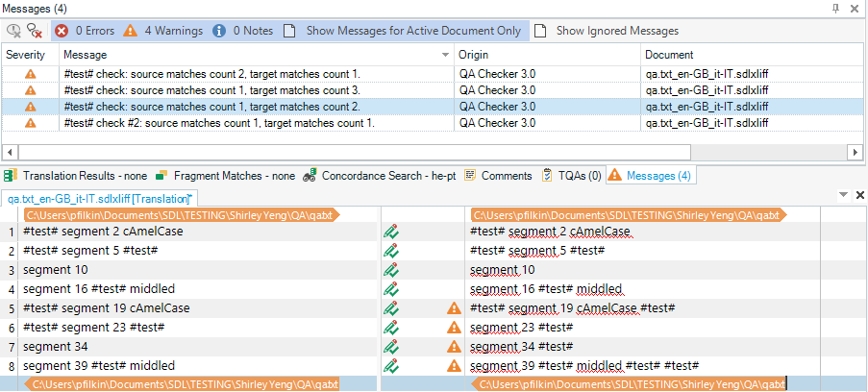Click source segment 4 'segment 16 #test# middled'

pyautogui.click(x=99, y=289)
